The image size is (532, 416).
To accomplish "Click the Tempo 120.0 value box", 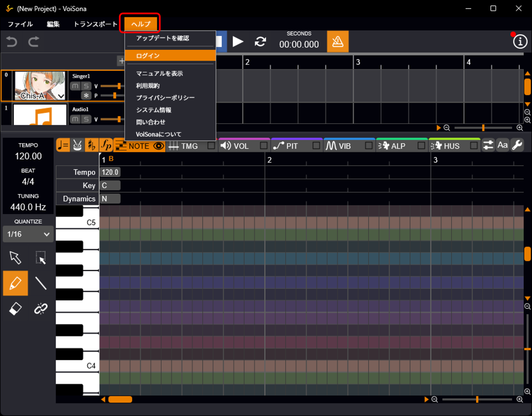I will coord(110,172).
